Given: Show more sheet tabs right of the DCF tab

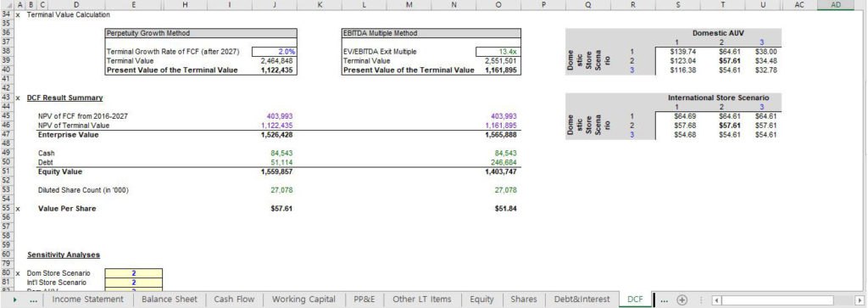Looking at the screenshot, I should [665, 300].
